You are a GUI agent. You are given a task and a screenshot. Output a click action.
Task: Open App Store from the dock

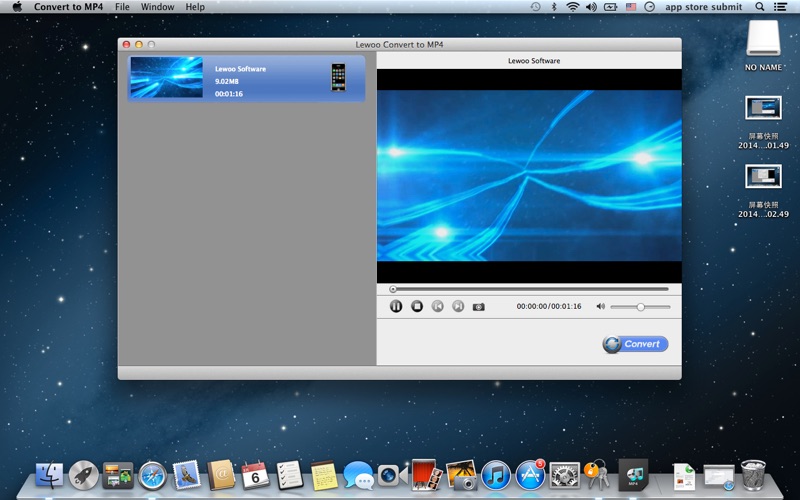530,476
